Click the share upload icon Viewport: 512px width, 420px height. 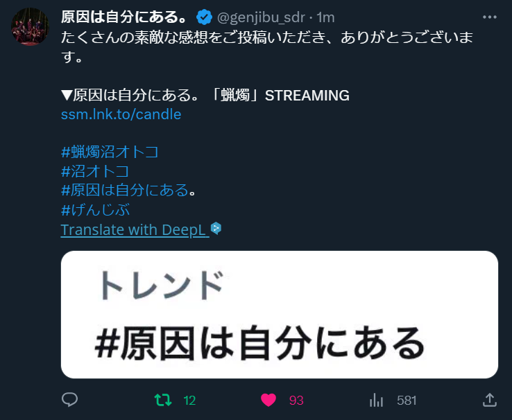(490, 400)
